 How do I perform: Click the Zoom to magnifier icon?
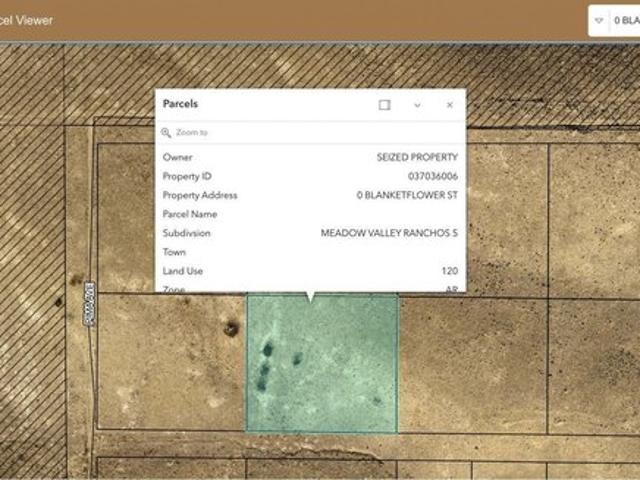(166, 132)
